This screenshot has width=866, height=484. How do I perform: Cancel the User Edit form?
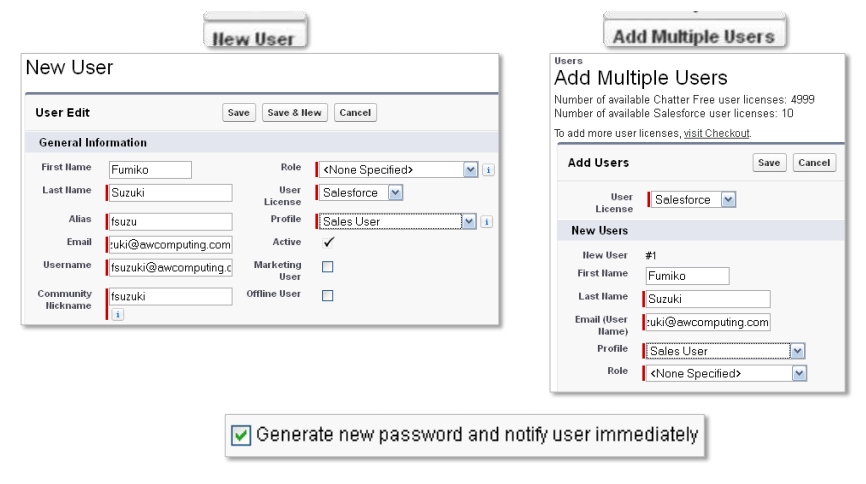click(x=355, y=113)
